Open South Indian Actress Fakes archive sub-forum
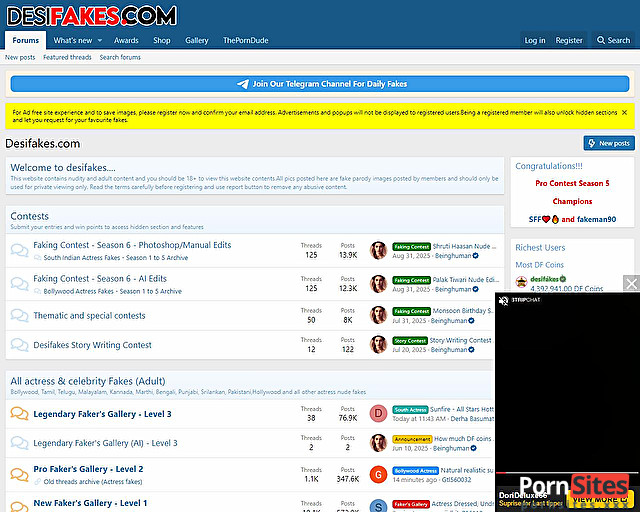 (116, 258)
